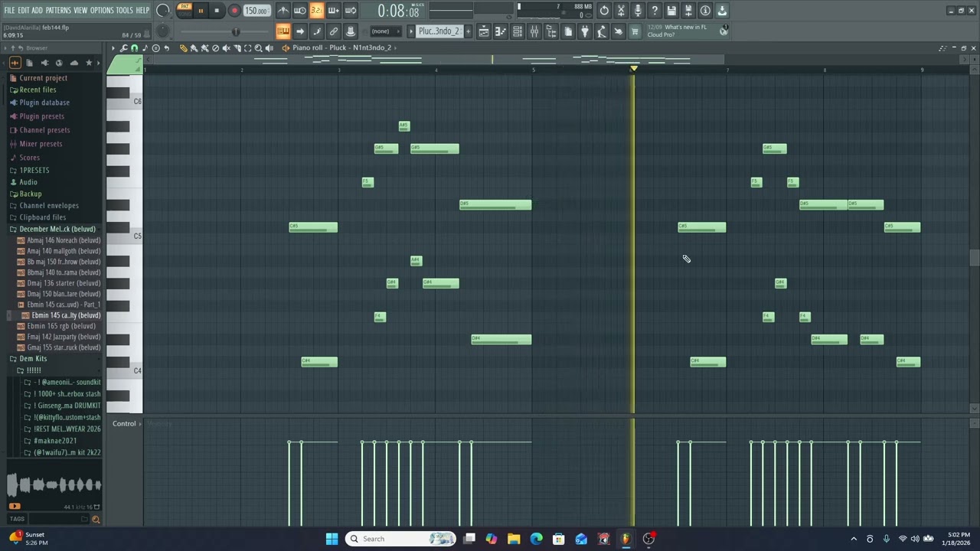Viewport: 980px width, 551px height.
Task: Select the Draw pencil tool
Action: pos(184,47)
